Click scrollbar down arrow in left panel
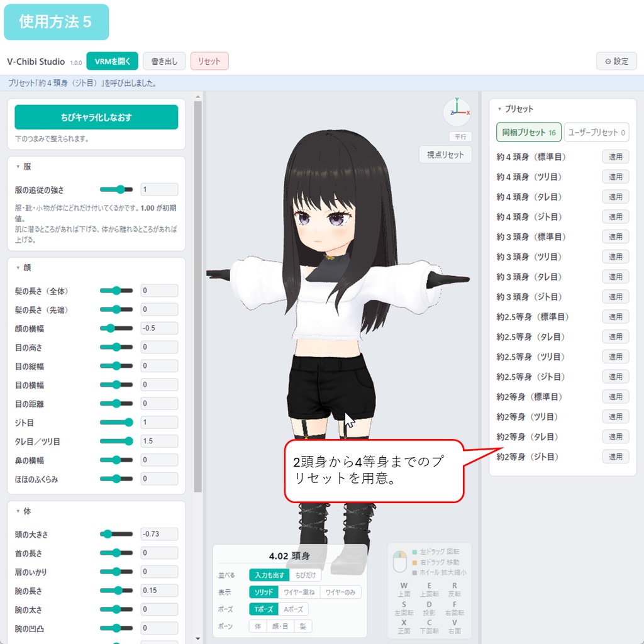This screenshot has height=644, width=644. 197,639
